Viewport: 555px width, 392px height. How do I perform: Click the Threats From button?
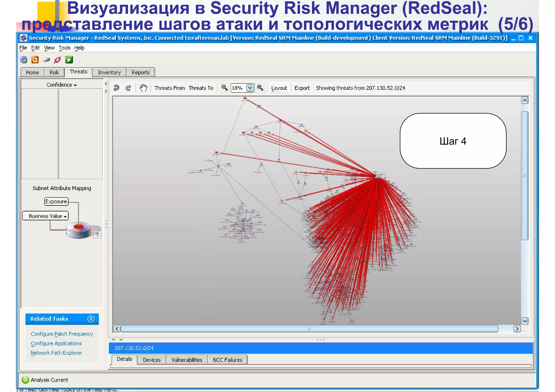click(170, 88)
